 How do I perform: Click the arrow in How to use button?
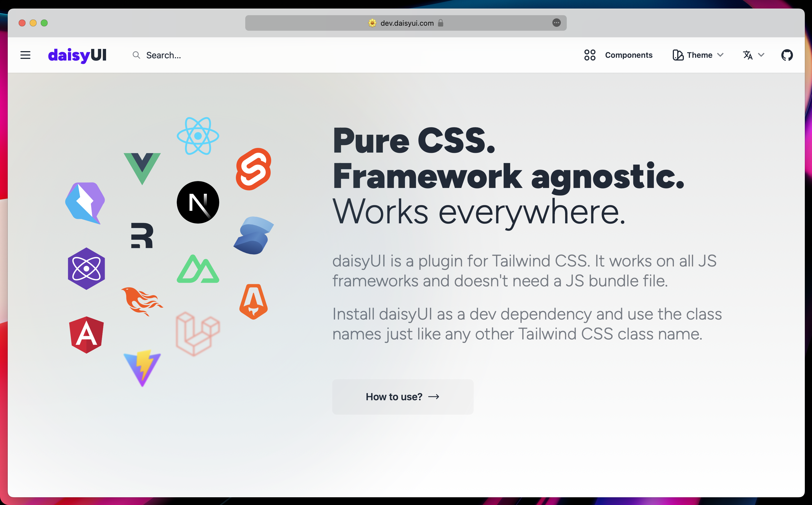434,397
